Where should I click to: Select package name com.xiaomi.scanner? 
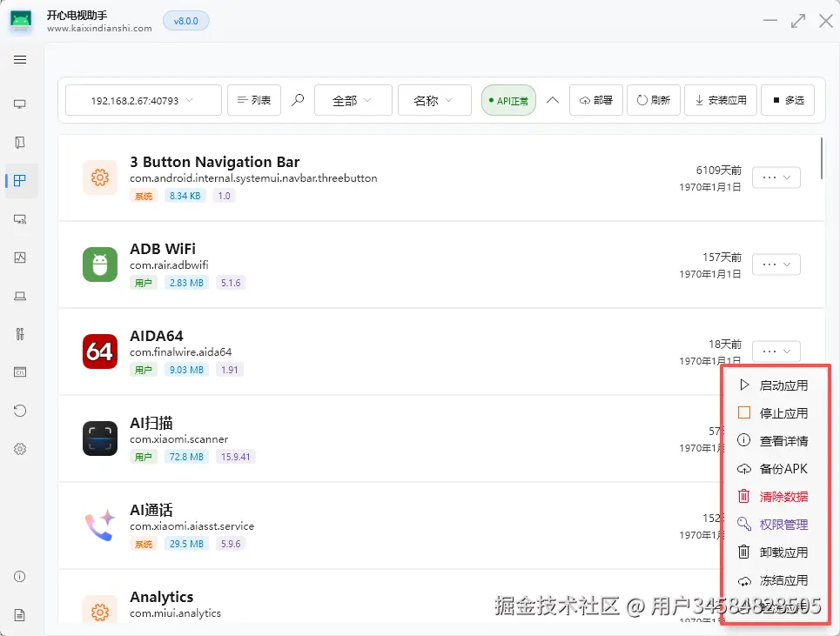[179, 439]
